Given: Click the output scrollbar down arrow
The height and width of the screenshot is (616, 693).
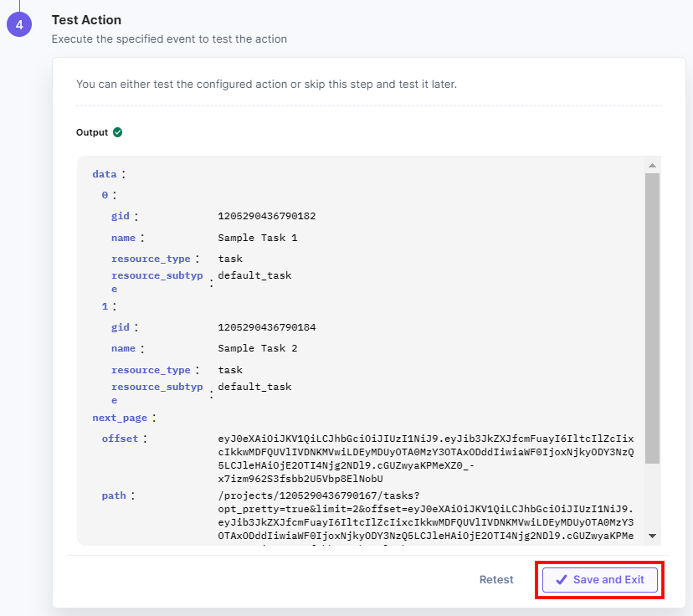Looking at the screenshot, I should pos(652,536).
